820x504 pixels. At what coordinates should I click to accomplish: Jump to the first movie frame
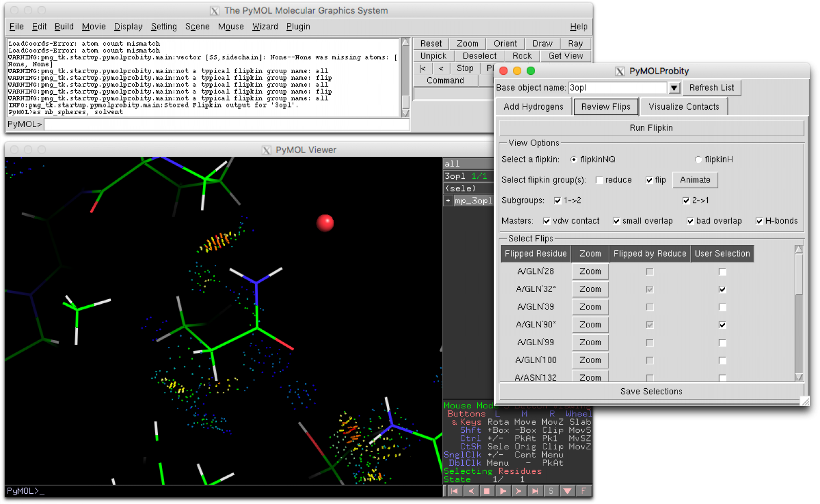click(x=455, y=491)
